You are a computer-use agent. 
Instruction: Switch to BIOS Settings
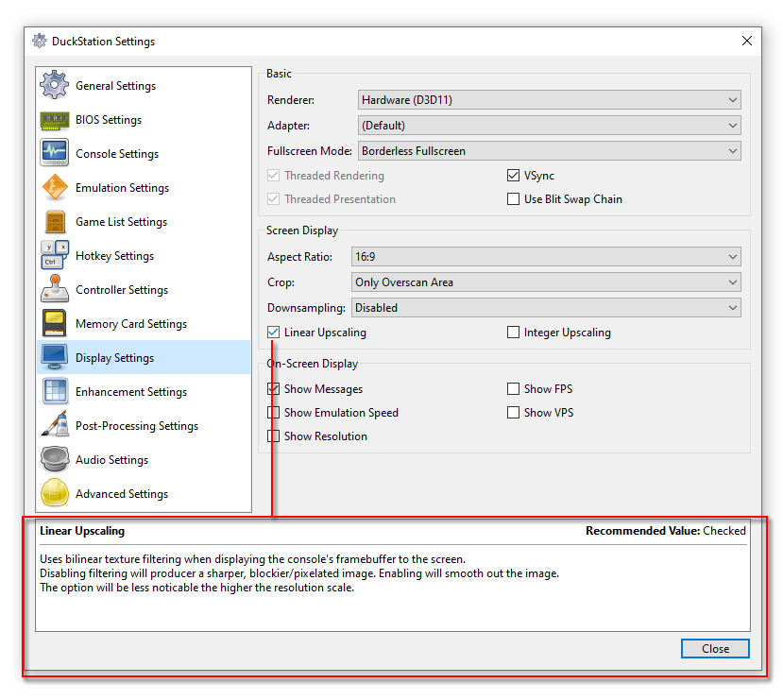click(109, 120)
